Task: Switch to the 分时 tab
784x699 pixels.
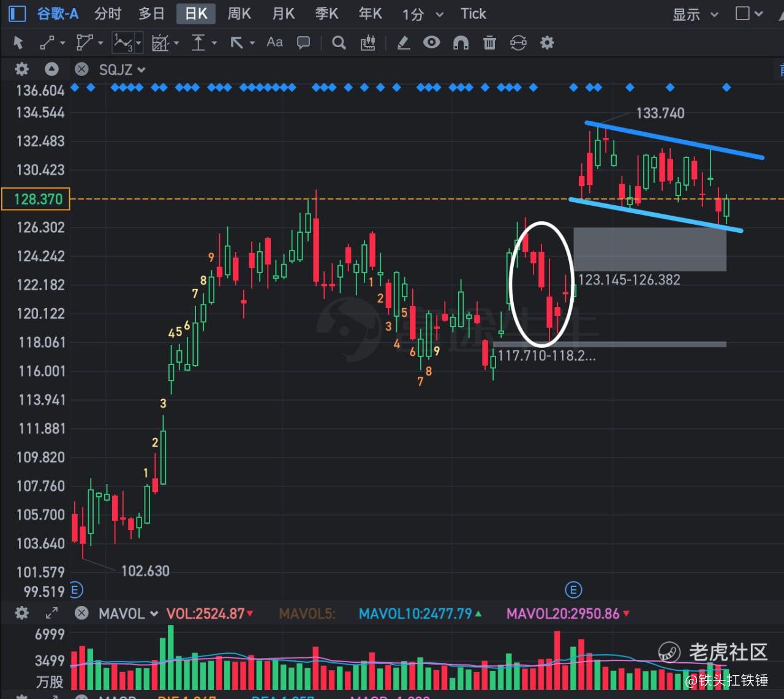Action: pyautogui.click(x=108, y=13)
